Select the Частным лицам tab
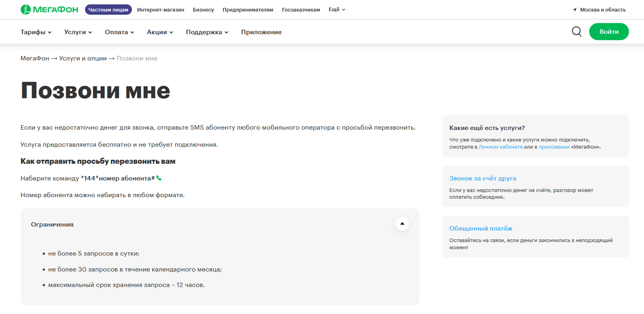This screenshot has height=314, width=644. [x=108, y=9]
